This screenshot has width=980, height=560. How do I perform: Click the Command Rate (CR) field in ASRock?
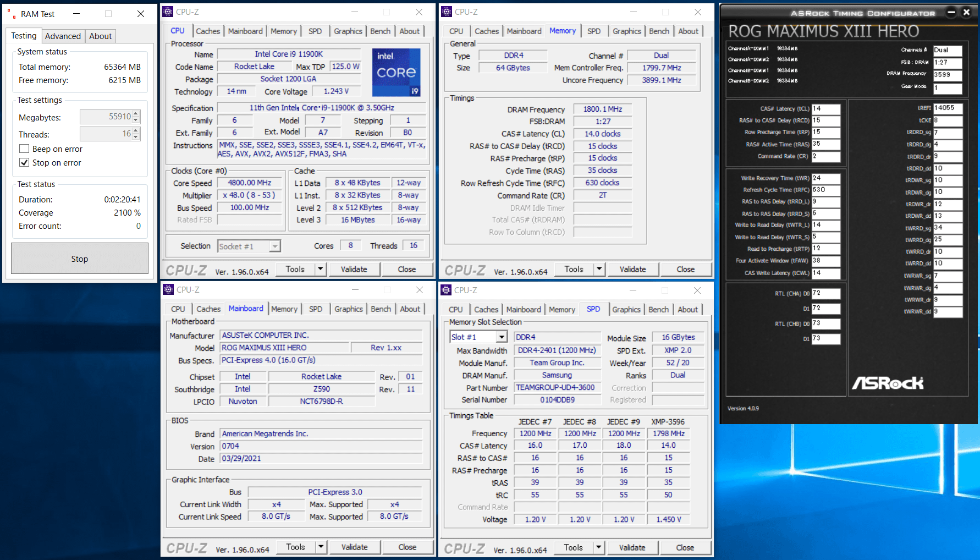pos(826,156)
